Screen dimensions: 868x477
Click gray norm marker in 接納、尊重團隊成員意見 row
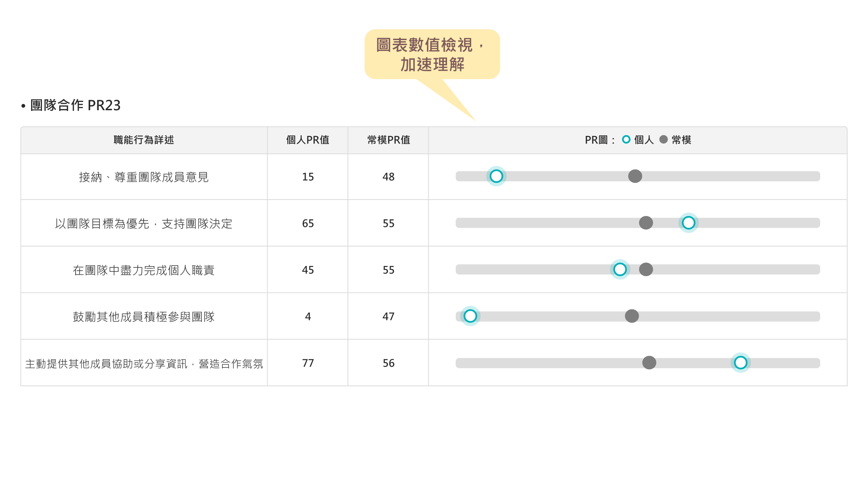635,176
